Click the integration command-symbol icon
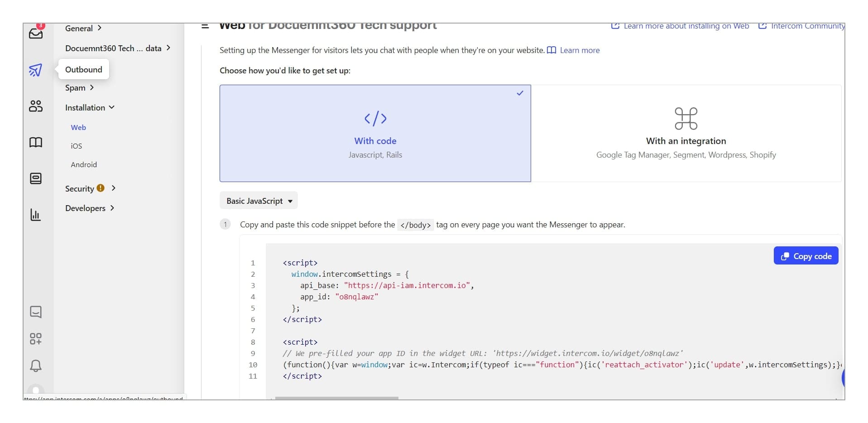The height and width of the screenshot is (423, 868). [x=686, y=119]
